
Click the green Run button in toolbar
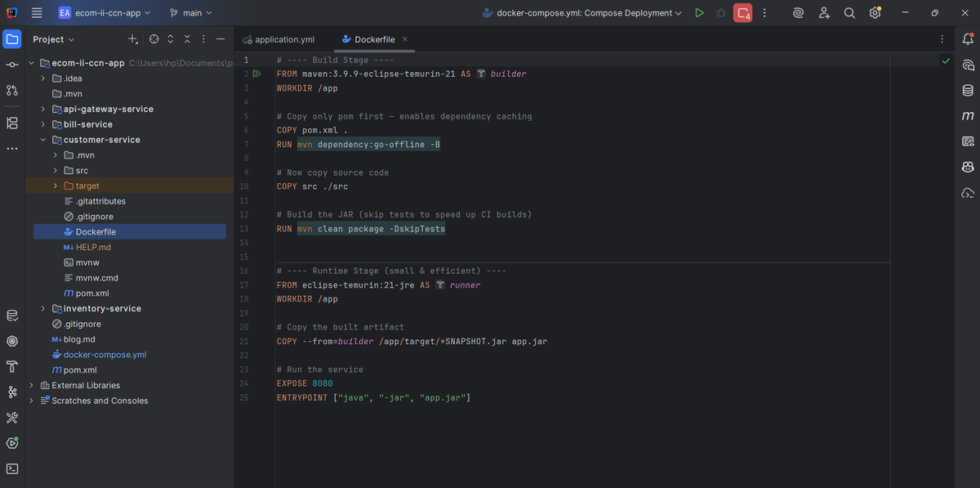point(699,13)
